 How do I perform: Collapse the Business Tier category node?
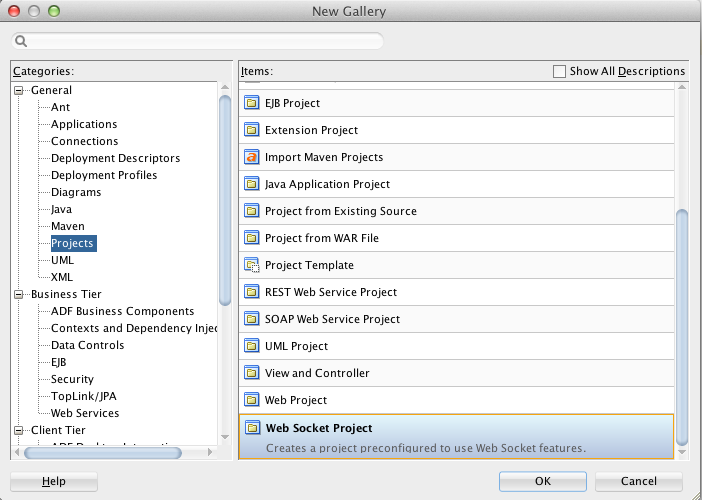click(19, 294)
